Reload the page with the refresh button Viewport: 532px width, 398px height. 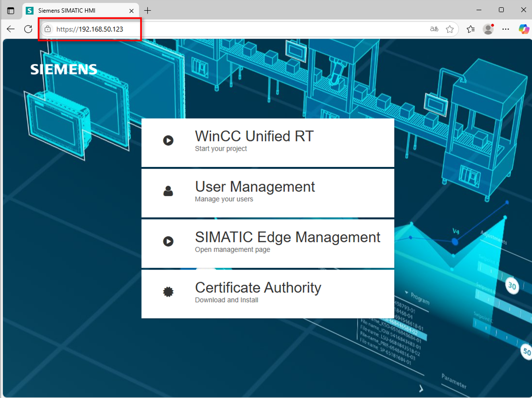click(x=28, y=29)
